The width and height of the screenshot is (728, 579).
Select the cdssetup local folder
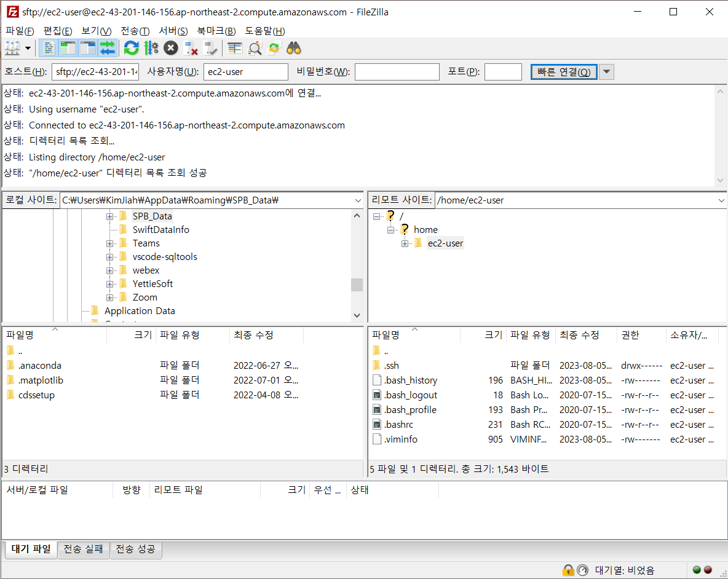[36, 395]
